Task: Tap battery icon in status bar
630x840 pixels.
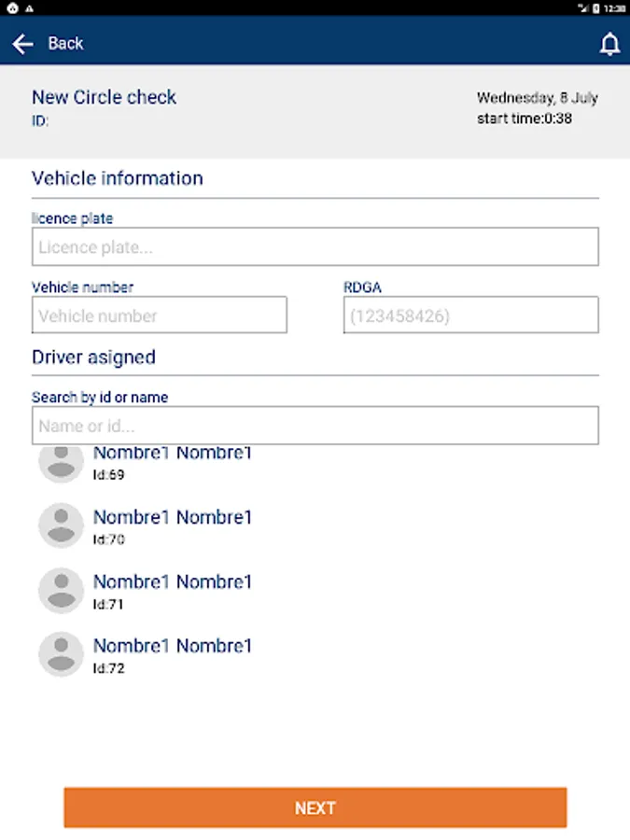Action: (596, 7)
